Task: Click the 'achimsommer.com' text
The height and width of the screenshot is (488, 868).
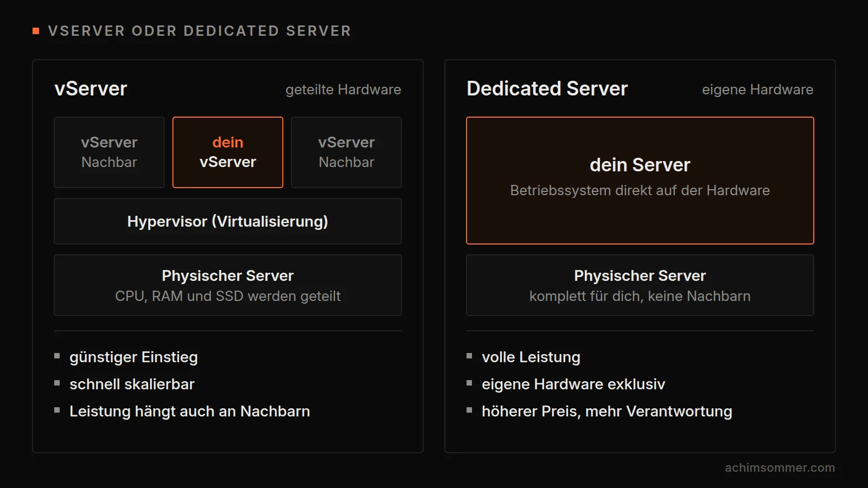Action: pyautogui.click(x=780, y=467)
